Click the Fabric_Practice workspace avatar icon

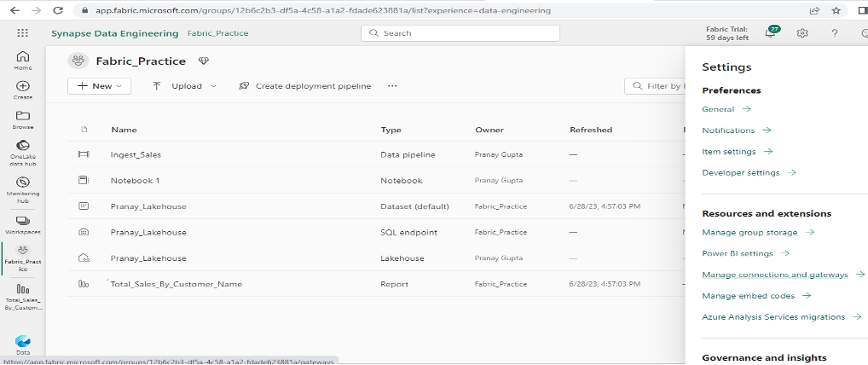click(78, 61)
